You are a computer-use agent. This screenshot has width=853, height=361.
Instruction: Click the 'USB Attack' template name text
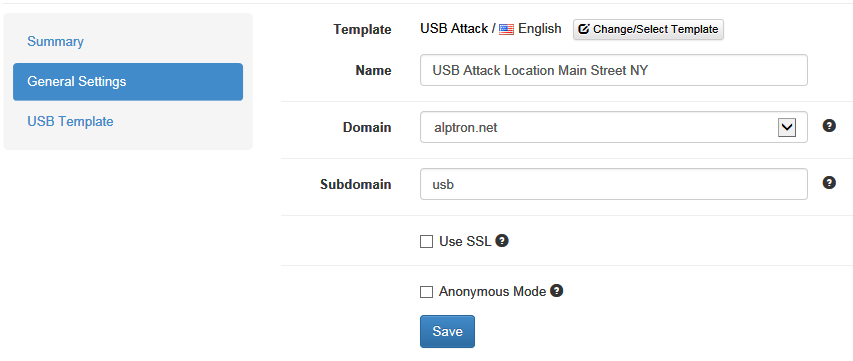pyautogui.click(x=454, y=29)
